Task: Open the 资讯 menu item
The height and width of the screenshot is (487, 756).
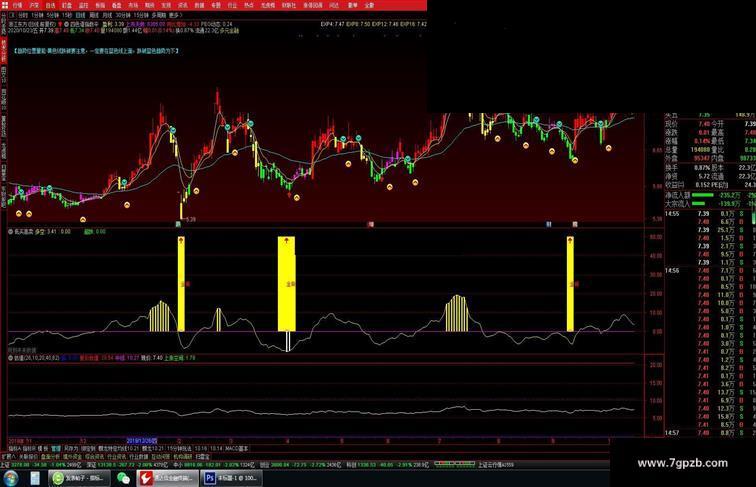Action: pyautogui.click(x=183, y=5)
